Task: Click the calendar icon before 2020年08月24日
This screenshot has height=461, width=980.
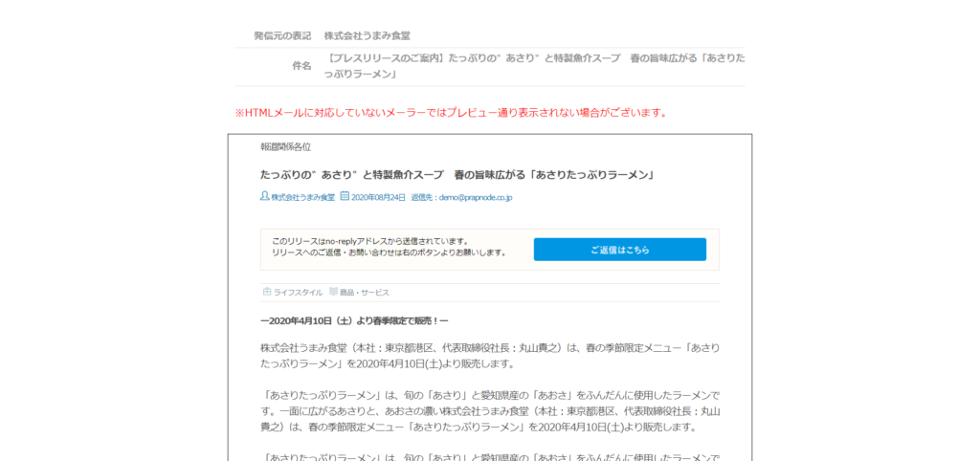Action: [x=345, y=197]
